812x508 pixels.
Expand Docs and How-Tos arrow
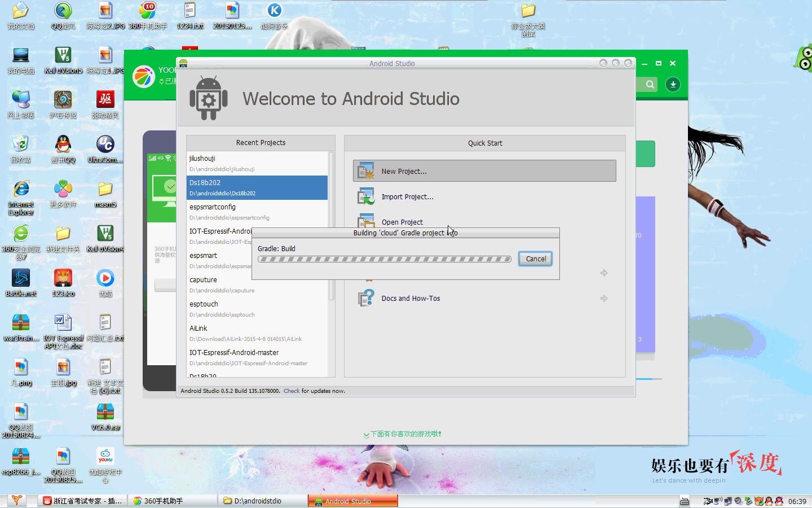tap(604, 298)
